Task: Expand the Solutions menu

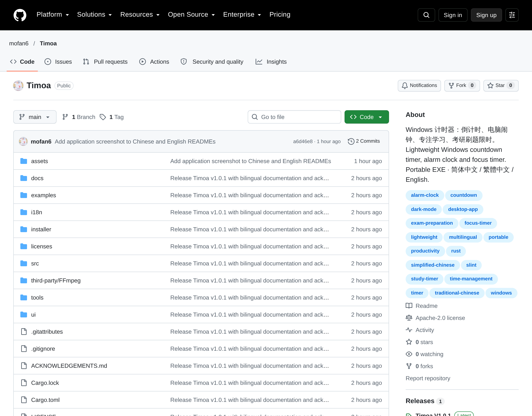Action: pyautogui.click(x=95, y=15)
